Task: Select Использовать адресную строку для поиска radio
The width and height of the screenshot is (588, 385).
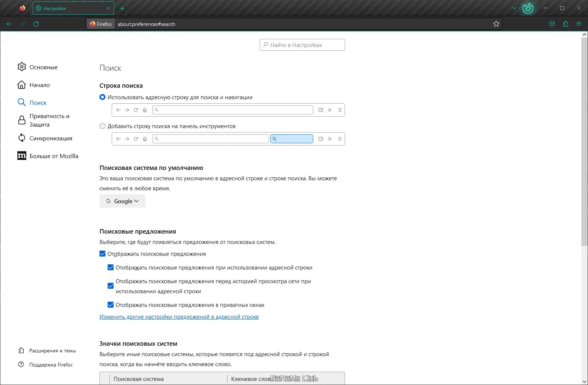Action: (x=102, y=97)
